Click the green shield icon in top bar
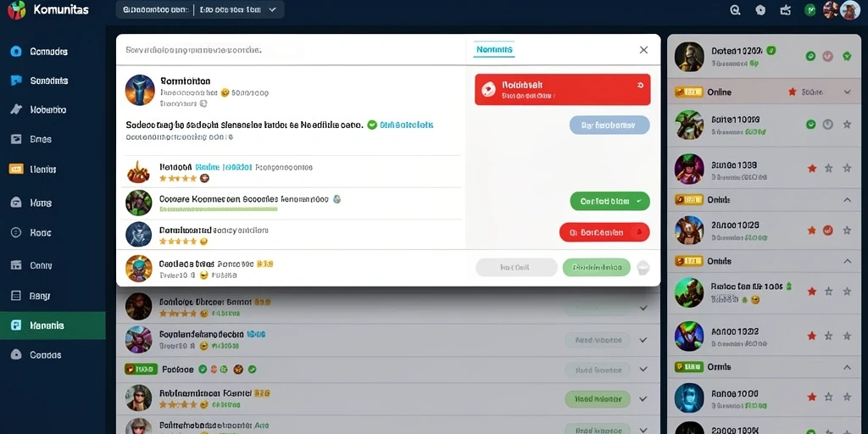The image size is (868, 434). (810, 10)
